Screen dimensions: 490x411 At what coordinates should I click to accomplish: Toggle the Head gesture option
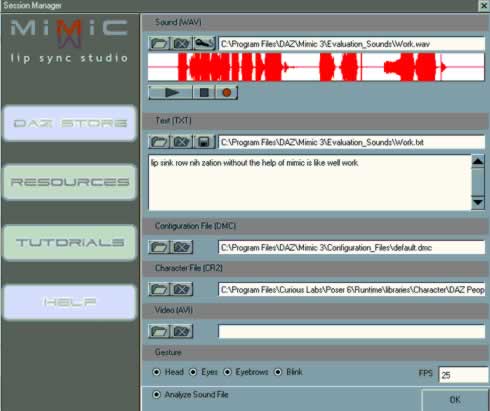coord(156,372)
